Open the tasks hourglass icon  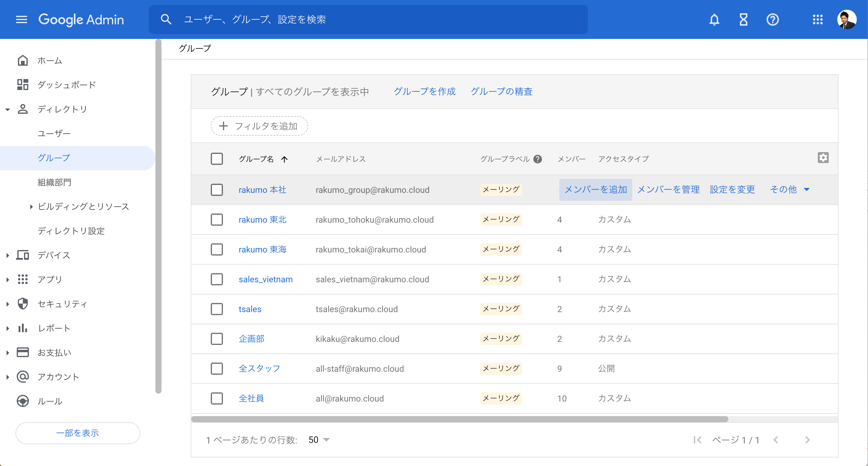743,19
